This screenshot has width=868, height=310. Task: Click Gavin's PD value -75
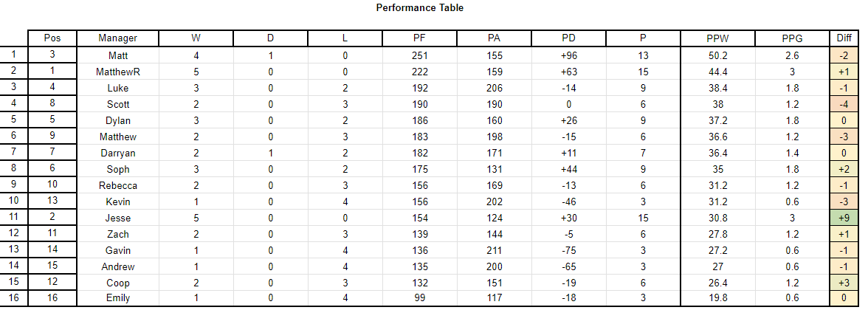pyautogui.click(x=568, y=251)
